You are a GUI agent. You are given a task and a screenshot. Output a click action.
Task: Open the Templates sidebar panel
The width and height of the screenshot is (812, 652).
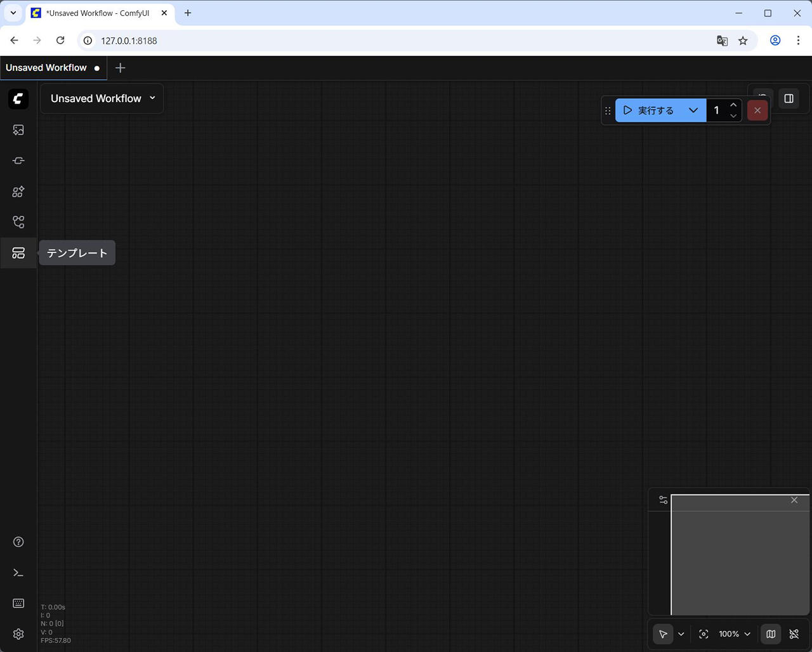(x=18, y=253)
